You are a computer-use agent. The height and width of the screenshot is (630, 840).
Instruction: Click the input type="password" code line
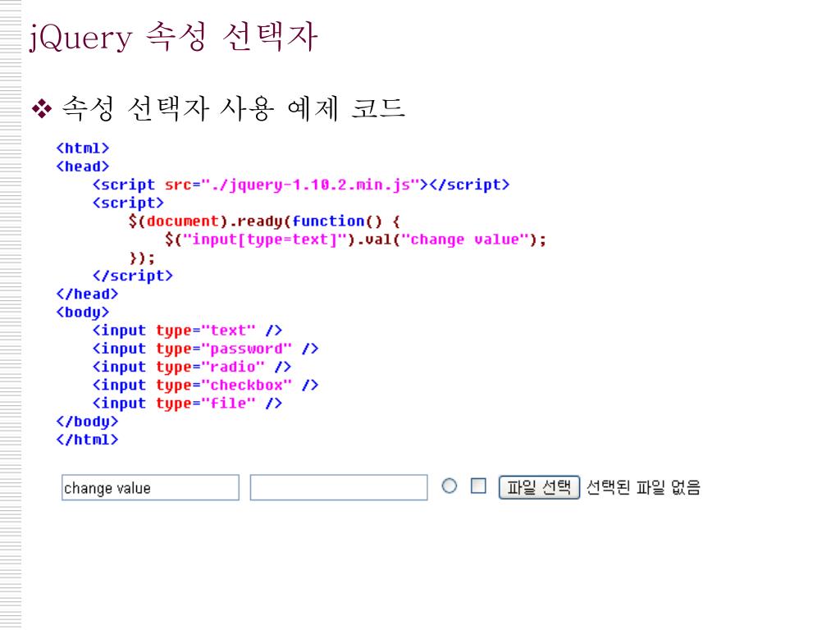click(x=205, y=348)
